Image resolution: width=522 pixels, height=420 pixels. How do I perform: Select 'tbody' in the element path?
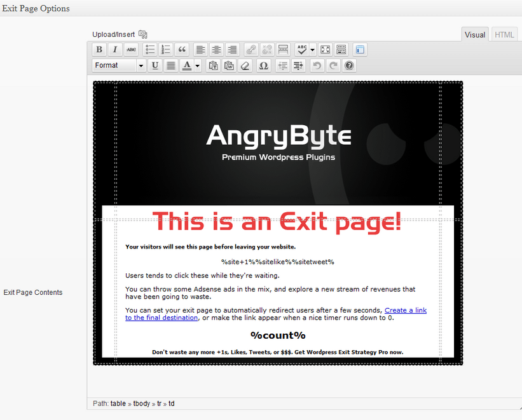(x=142, y=403)
